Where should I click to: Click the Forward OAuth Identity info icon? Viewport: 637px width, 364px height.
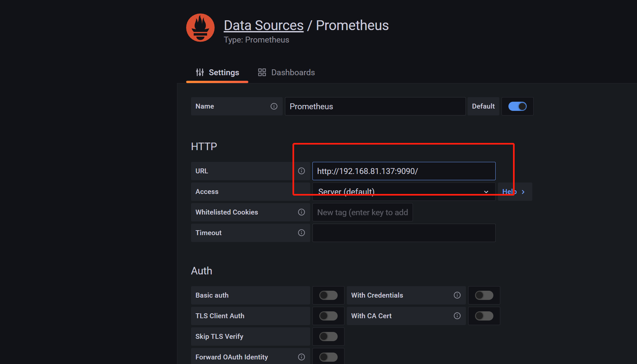[x=302, y=357]
